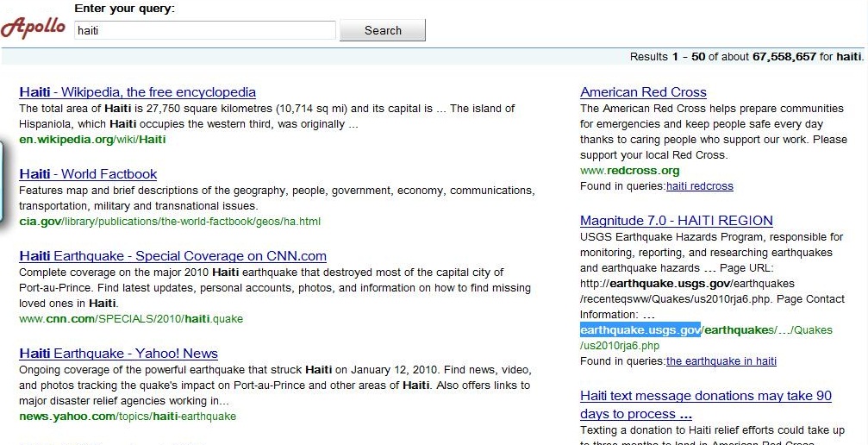Viewport: 868px width, 445px height.
Task: Click the highlighted earthquake.usgs.gov URL
Action: (640, 330)
